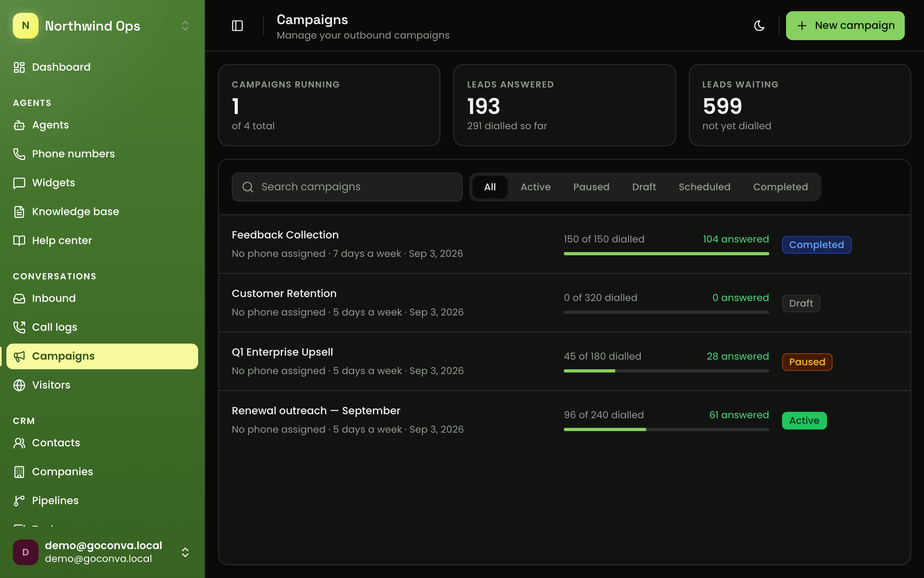
Task: Click the Active status badge
Action: point(804,421)
